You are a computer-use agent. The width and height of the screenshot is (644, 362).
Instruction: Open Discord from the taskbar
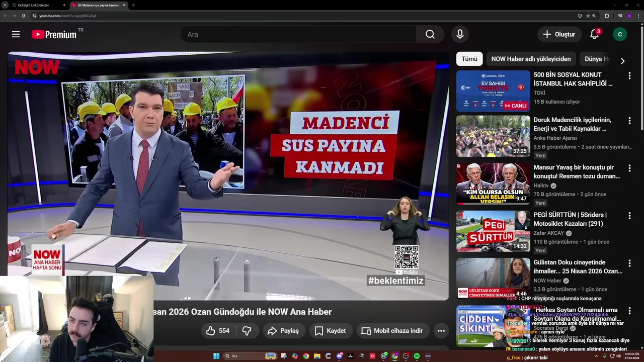(x=339, y=356)
